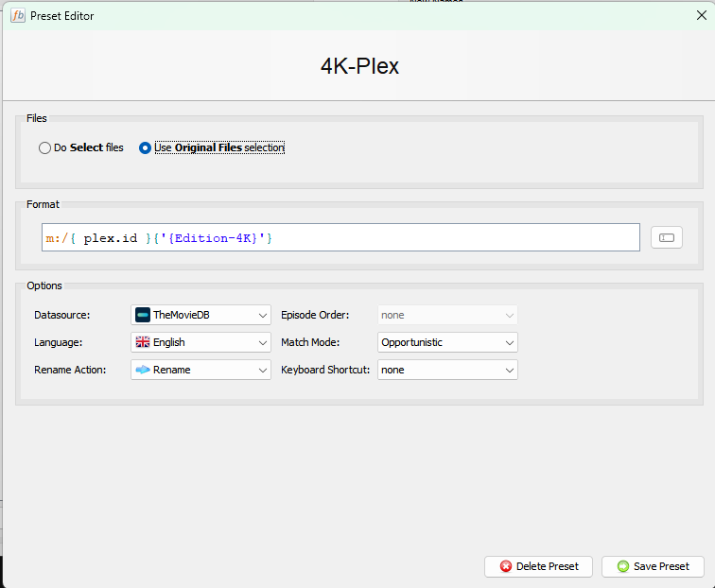Open the format editor icon button
The height and width of the screenshot is (588, 715).
666,237
